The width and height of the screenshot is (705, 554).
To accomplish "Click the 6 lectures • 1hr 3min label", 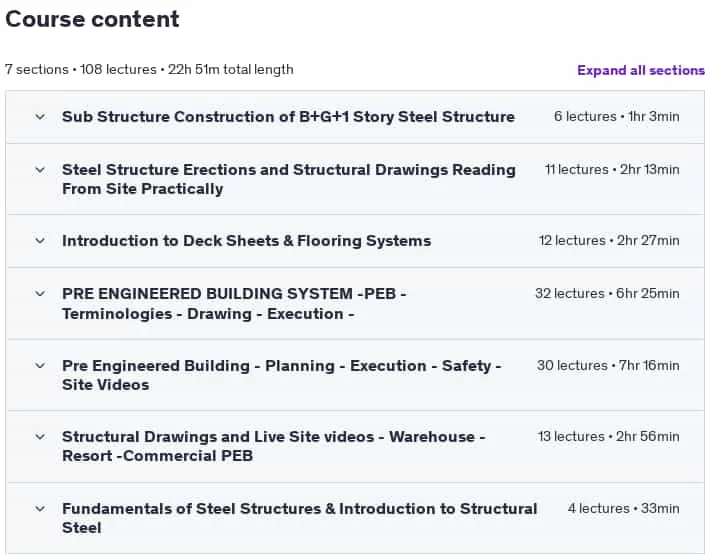I will [616, 116].
